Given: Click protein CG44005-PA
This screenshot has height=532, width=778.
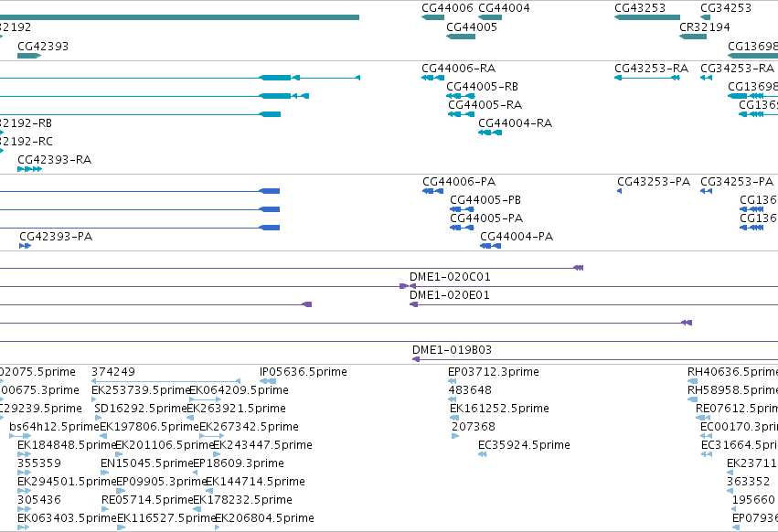Looking at the screenshot, I should coord(486,218).
